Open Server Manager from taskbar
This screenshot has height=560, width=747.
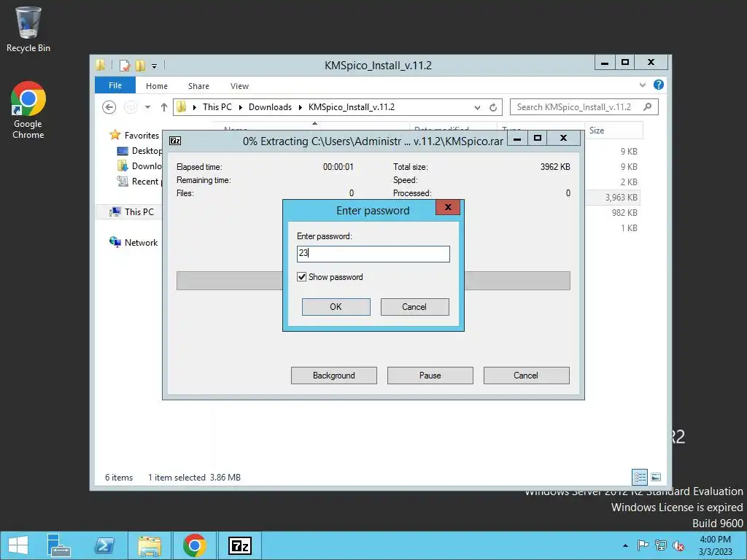click(x=58, y=545)
